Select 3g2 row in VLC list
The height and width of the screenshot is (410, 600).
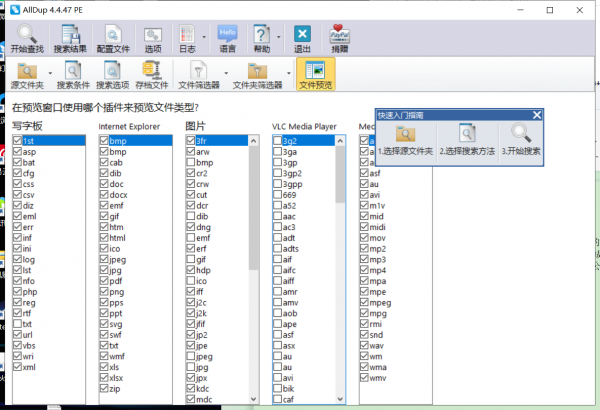click(x=303, y=141)
